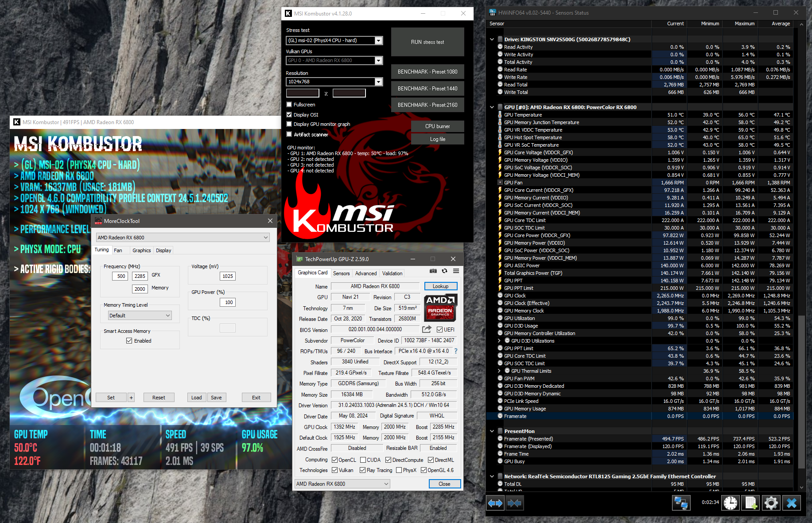Click the GPU Power (%) field showing 100
The width and height of the screenshot is (812, 523).
(228, 302)
